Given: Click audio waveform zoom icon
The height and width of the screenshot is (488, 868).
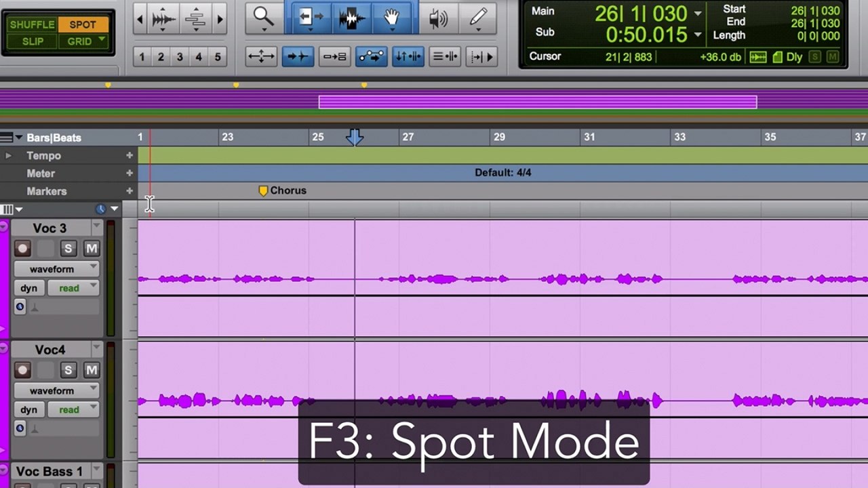Looking at the screenshot, I should [163, 20].
